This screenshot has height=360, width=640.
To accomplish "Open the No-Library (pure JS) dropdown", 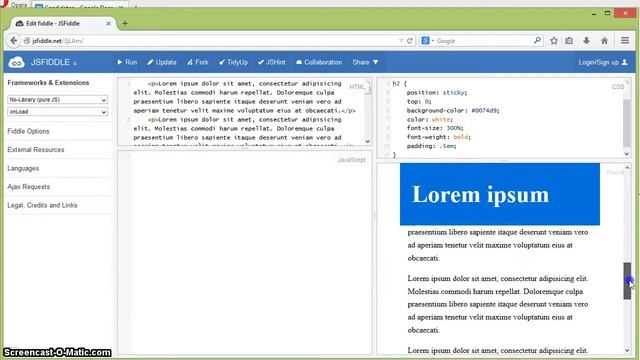I will pos(58,100).
